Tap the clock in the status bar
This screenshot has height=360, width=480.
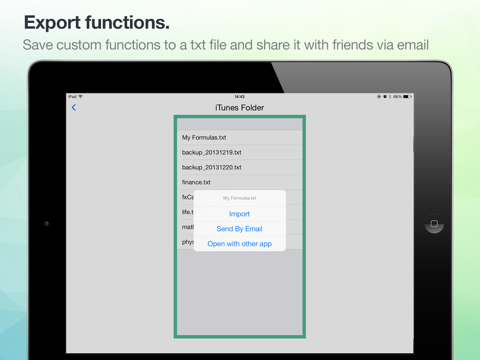(x=239, y=97)
